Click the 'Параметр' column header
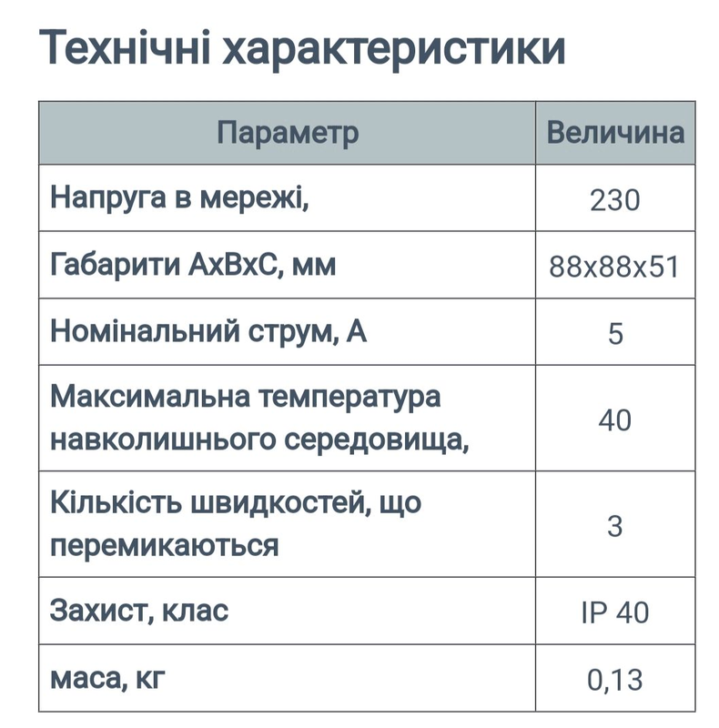719x728 pixels. pos(287,133)
